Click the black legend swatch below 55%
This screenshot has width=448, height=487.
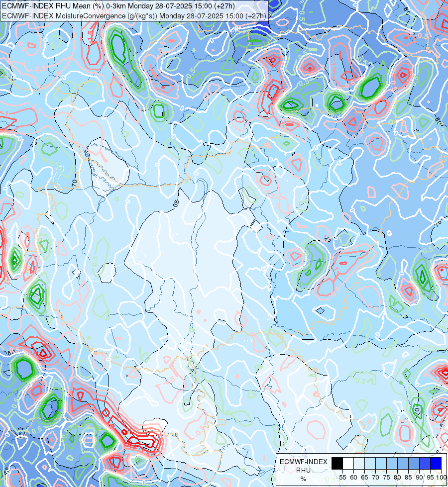pyautogui.click(x=337, y=463)
